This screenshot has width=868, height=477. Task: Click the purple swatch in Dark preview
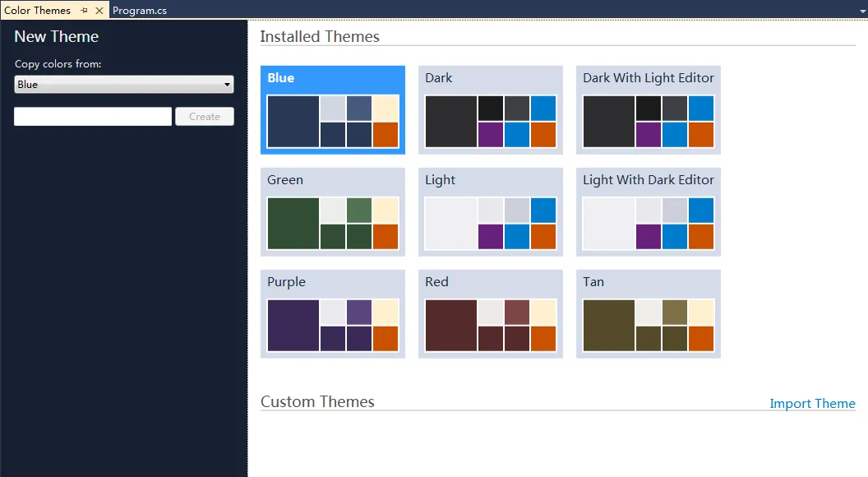point(491,134)
